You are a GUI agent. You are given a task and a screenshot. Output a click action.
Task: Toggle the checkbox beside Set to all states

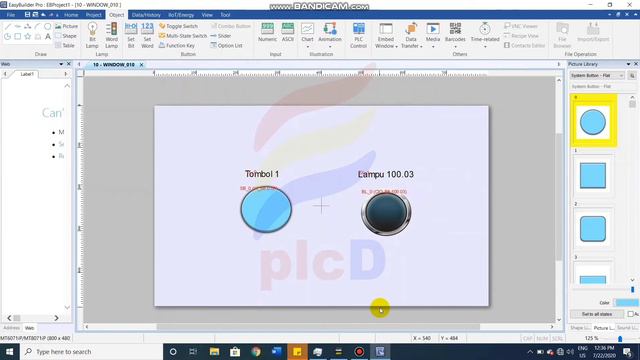click(631, 314)
